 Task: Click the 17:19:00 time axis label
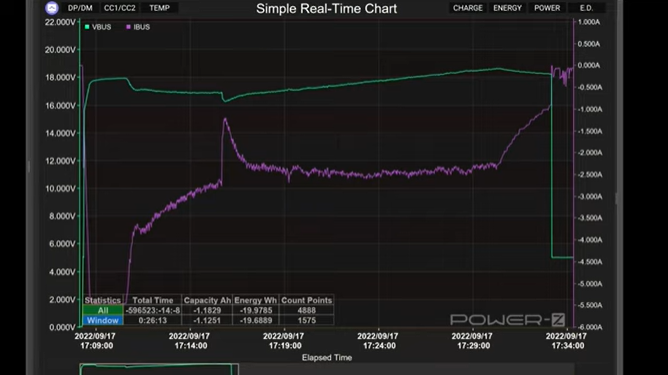pos(285,346)
